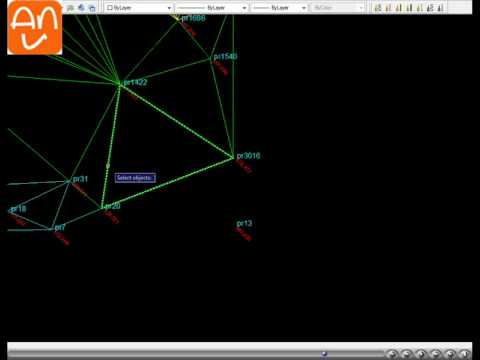480x360 pixels.
Task: Pick the thin line from pr1540 to pr3016
Action: 222,108
